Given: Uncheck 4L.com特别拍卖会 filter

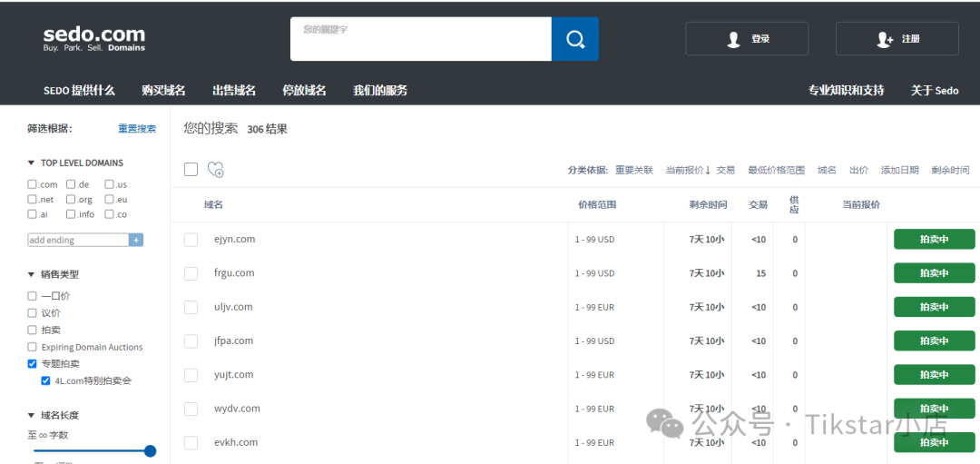Looking at the screenshot, I should pyautogui.click(x=45, y=380).
